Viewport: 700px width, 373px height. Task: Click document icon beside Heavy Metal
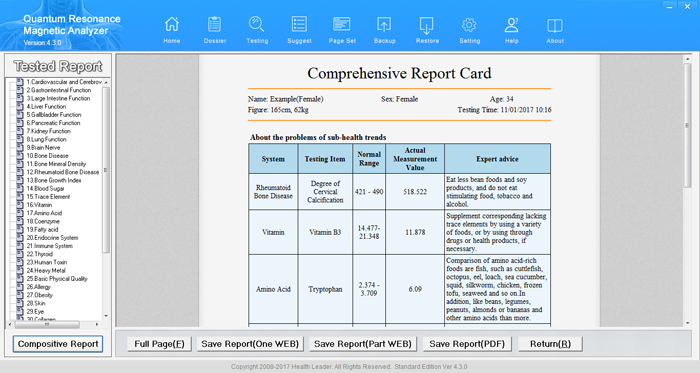pyautogui.click(x=20, y=270)
